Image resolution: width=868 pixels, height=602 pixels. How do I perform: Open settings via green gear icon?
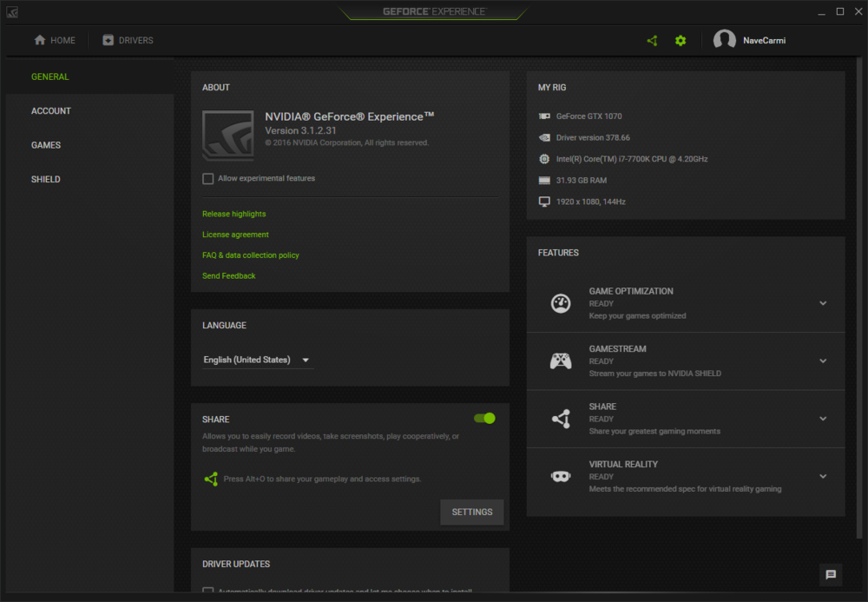tap(681, 41)
